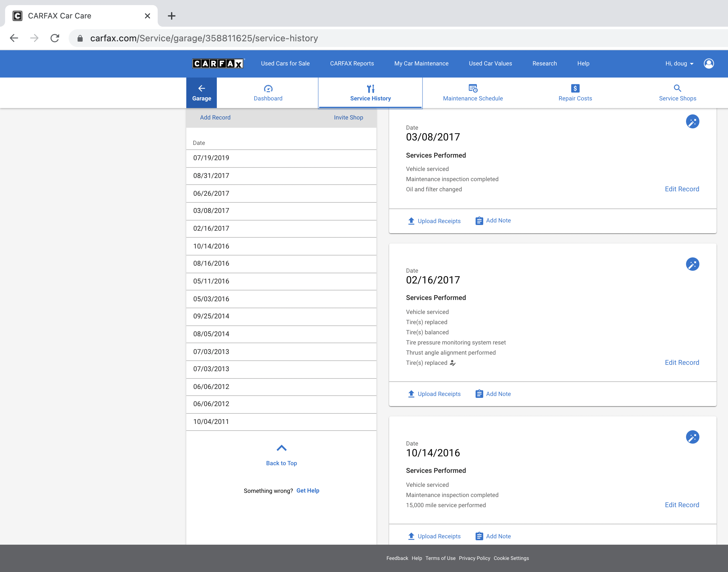Click Privacy Policy in footer
728x572 pixels.
click(x=474, y=558)
